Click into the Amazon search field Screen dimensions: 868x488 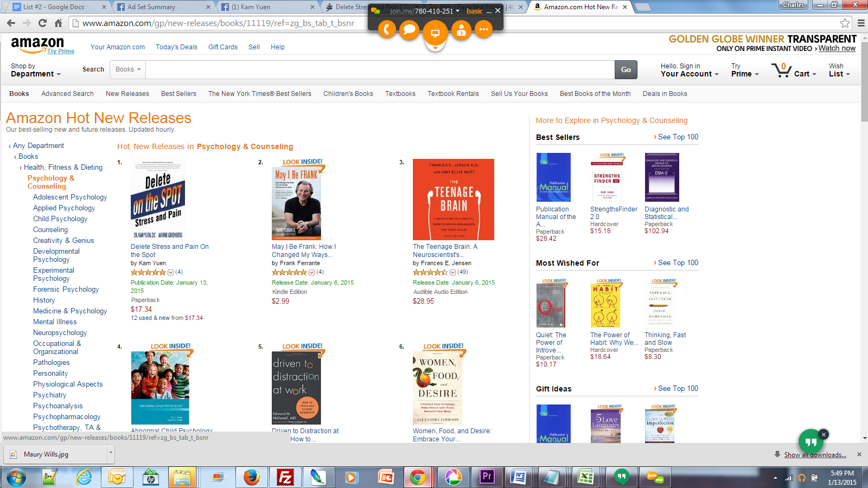click(x=380, y=69)
